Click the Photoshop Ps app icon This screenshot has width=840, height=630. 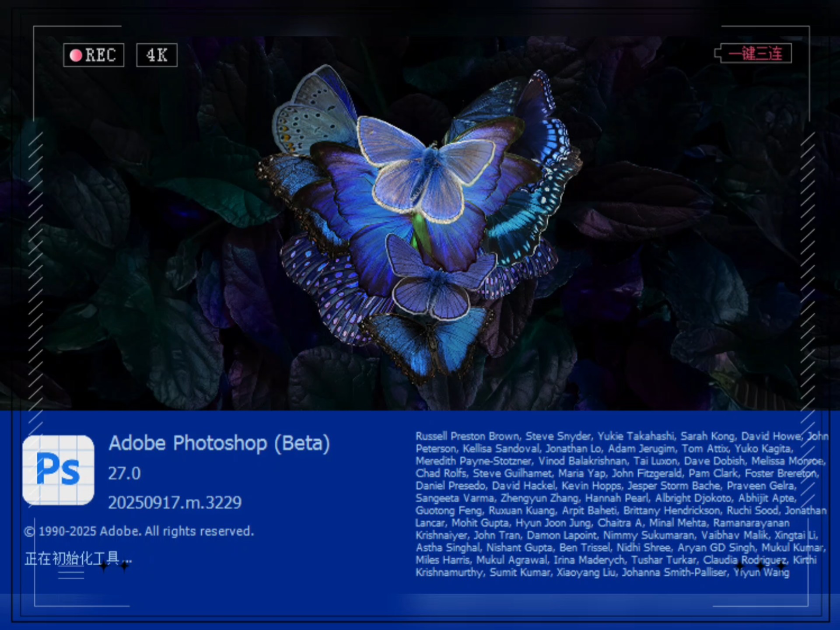pos(57,469)
